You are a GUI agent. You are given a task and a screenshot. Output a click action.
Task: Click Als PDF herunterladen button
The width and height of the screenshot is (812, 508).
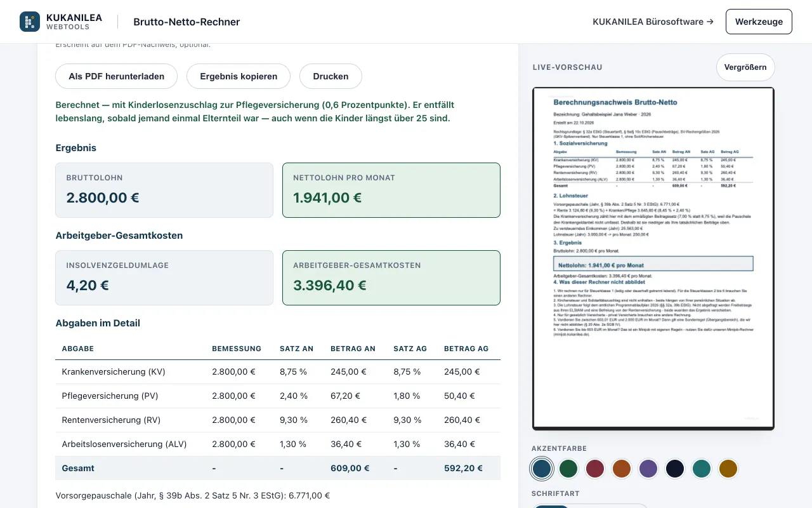tap(117, 76)
